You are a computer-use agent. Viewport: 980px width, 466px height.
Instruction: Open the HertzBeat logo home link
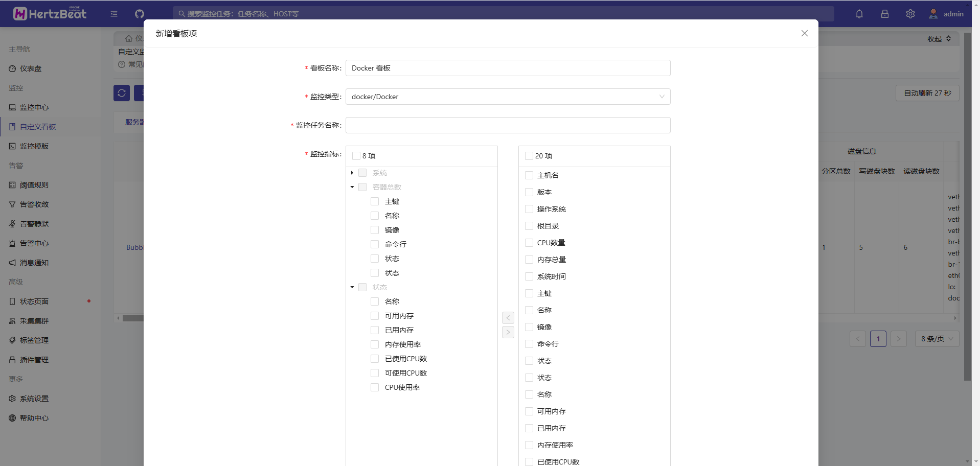(50, 13)
